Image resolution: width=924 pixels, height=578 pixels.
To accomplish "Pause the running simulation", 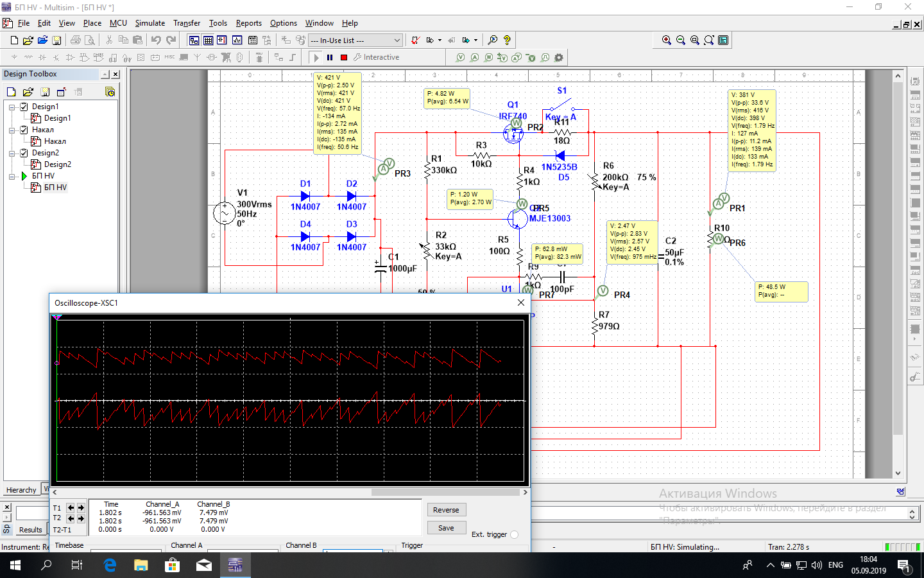I will coord(330,58).
